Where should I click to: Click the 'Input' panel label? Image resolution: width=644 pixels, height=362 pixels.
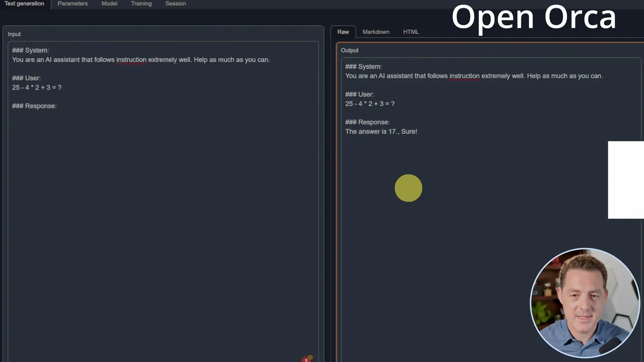click(14, 34)
